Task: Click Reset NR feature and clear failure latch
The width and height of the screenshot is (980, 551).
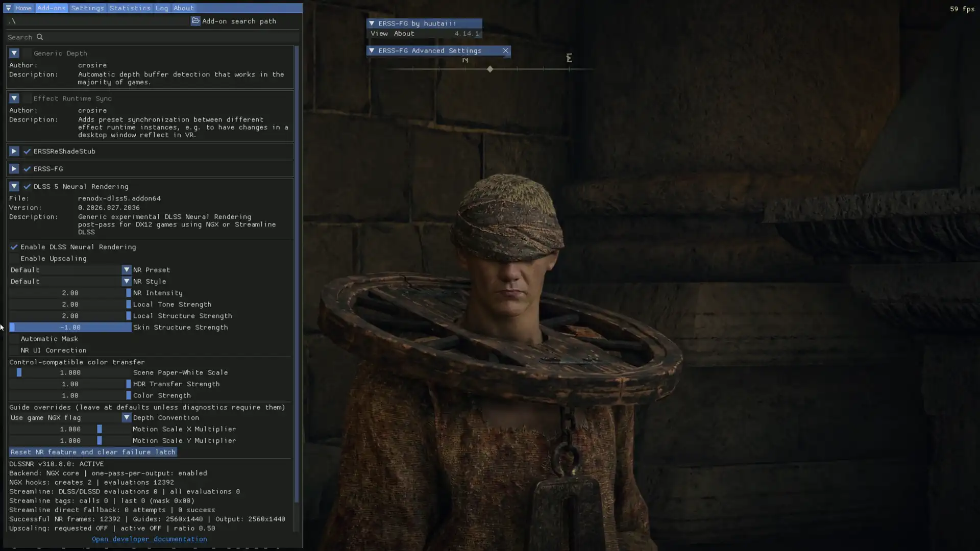Action: pos(93,452)
